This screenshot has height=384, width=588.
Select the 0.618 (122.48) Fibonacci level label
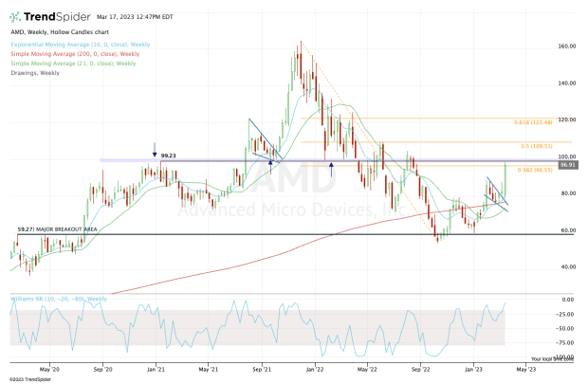coord(534,123)
